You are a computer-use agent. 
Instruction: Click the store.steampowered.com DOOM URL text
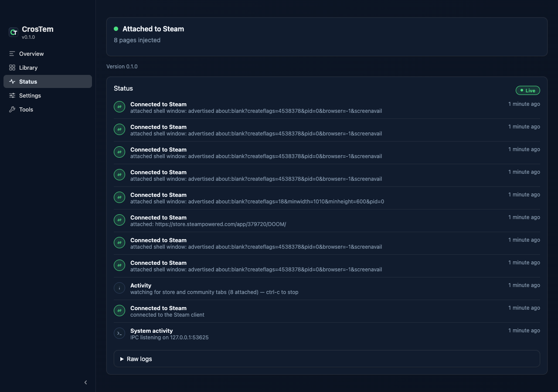[221, 224]
